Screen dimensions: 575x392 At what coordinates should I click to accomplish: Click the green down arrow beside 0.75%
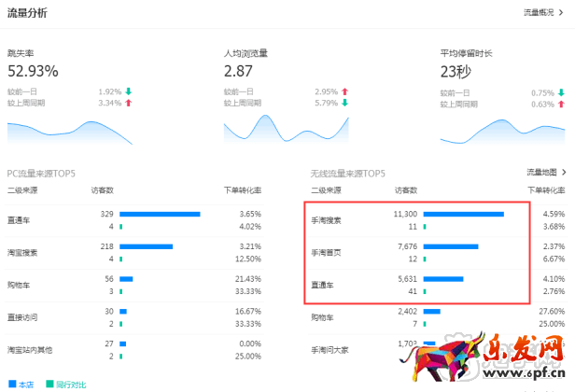561,92
